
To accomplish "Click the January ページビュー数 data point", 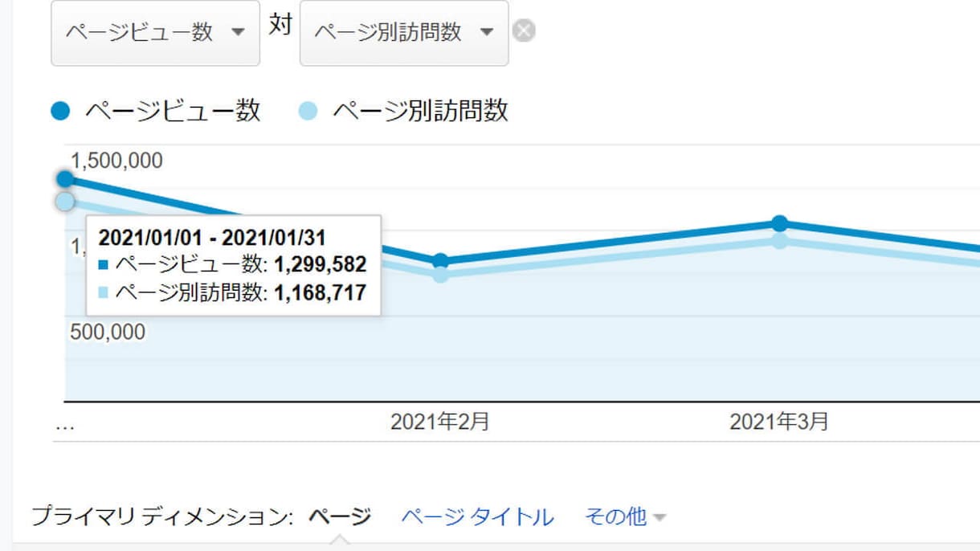I will click(65, 179).
